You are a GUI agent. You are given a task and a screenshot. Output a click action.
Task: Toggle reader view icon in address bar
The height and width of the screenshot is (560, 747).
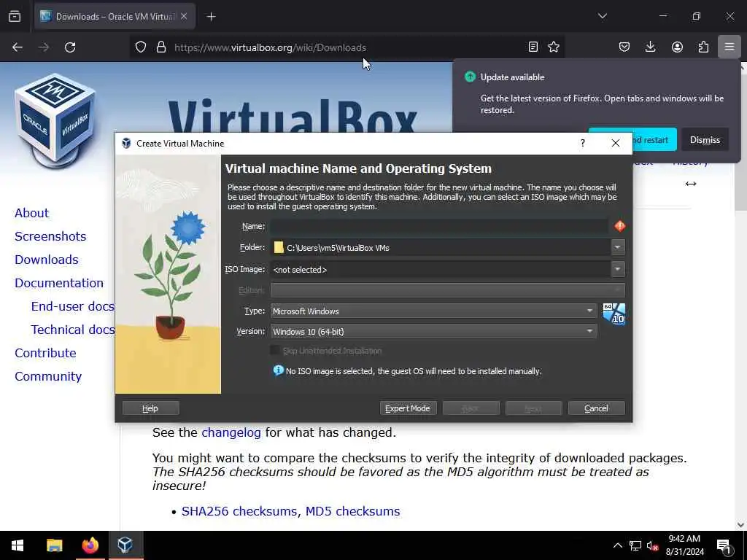(x=533, y=47)
